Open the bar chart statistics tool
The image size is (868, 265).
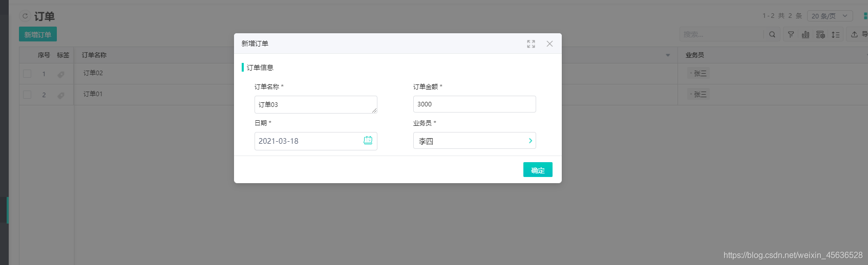(x=806, y=34)
